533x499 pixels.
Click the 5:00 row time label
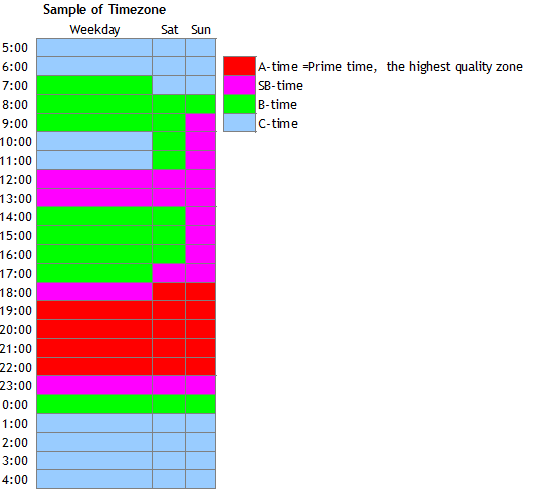pyautogui.click(x=15, y=48)
